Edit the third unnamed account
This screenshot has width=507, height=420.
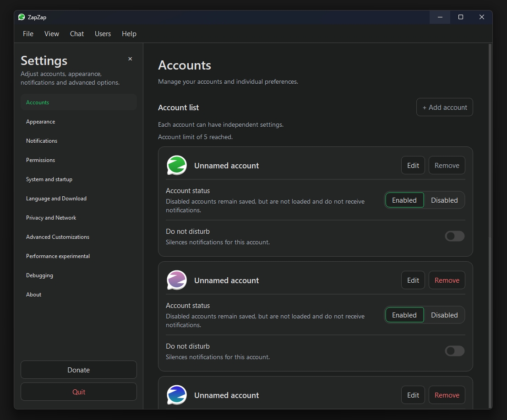[x=413, y=395]
